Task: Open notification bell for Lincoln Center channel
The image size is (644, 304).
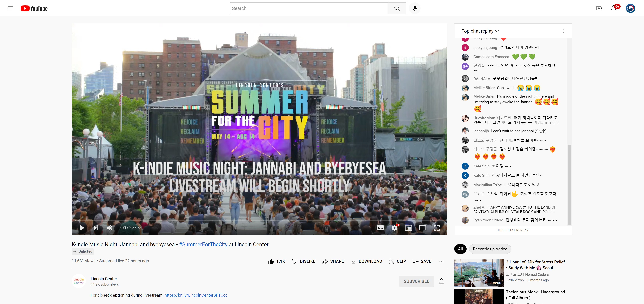Action: point(441,281)
